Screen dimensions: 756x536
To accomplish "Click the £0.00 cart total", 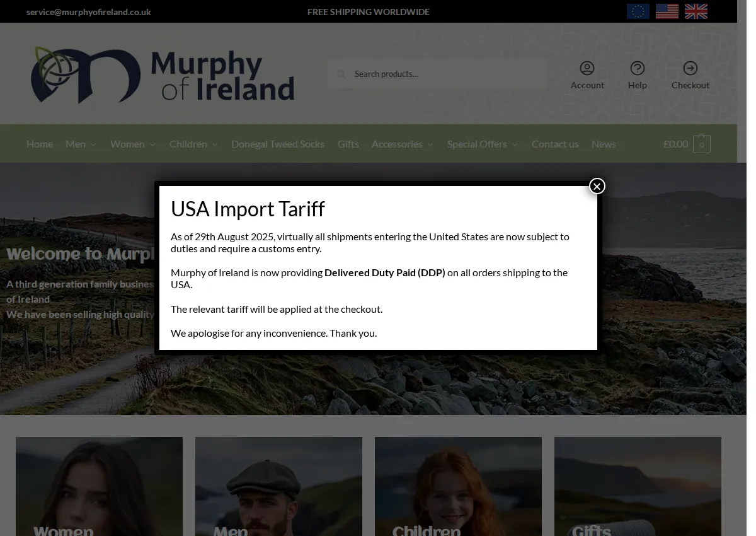I will pos(675,144).
